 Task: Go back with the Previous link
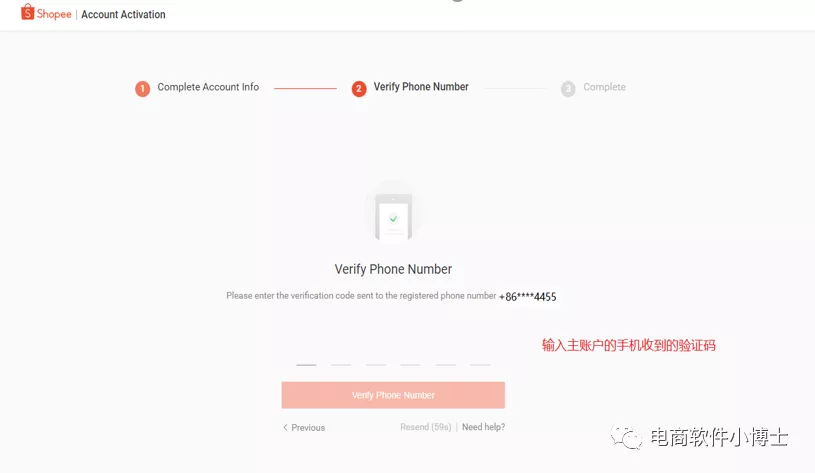click(x=304, y=427)
